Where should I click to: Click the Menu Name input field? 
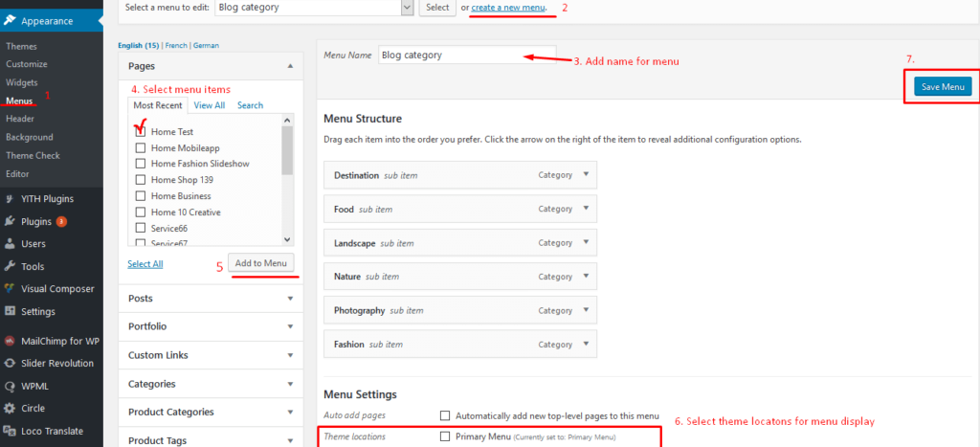(x=467, y=55)
